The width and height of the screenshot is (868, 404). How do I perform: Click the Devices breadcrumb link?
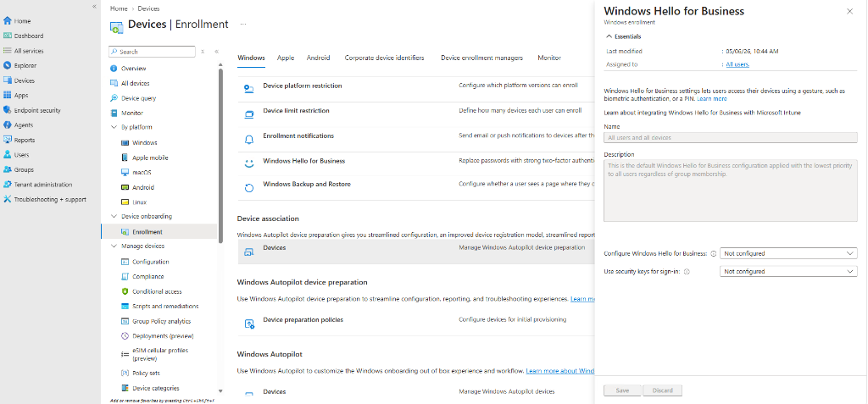coord(148,8)
